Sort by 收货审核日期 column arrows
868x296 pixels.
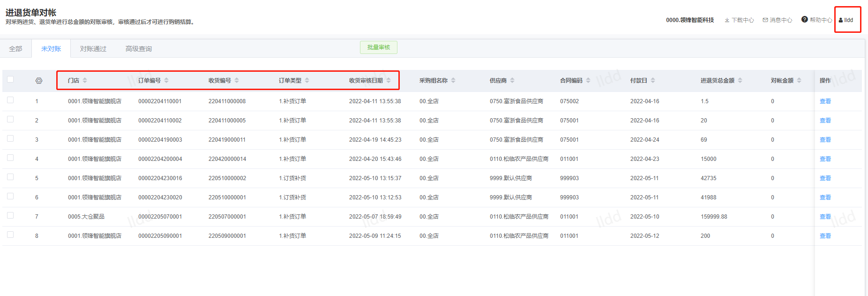pos(389,81)
